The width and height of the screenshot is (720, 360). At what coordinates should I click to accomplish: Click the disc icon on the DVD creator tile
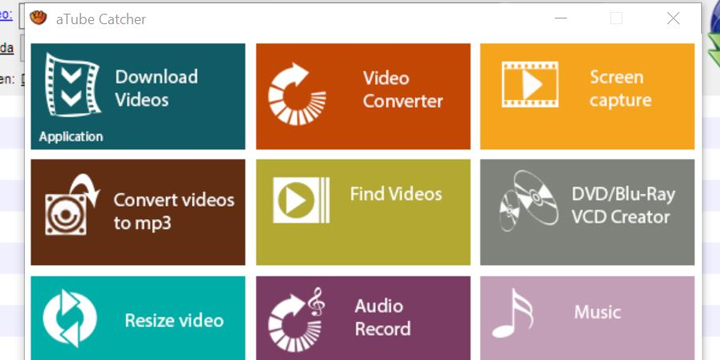529,201
